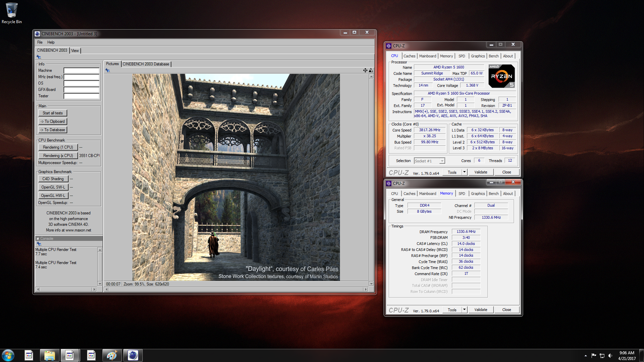
Task: Click the Start all tests button
Action: pos(52,113)
